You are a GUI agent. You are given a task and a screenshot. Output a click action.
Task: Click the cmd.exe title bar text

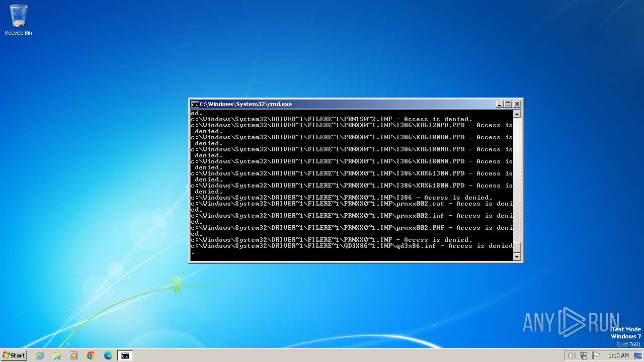point(246,104)
